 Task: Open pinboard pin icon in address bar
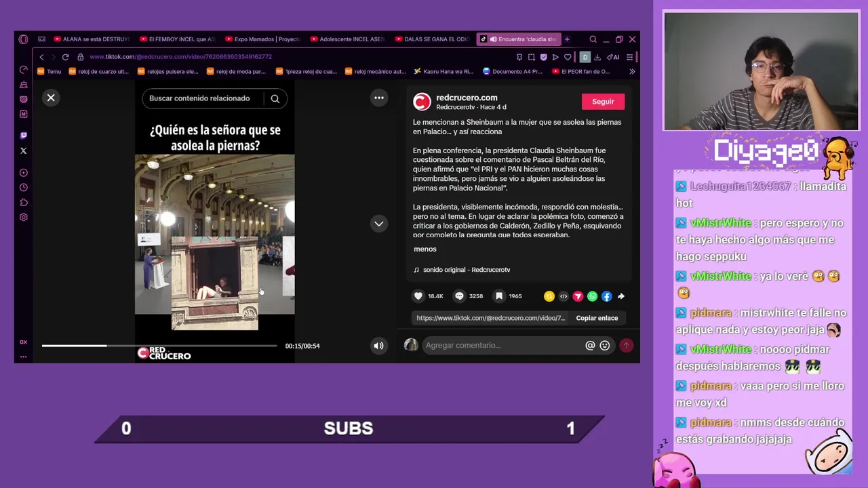click(x=519, y=57)
